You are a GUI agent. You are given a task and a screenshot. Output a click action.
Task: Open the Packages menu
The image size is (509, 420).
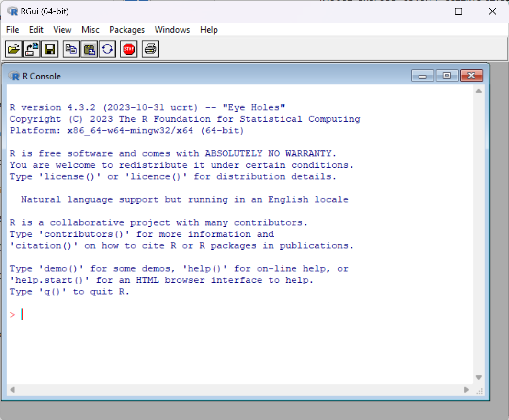pos(127,30)
